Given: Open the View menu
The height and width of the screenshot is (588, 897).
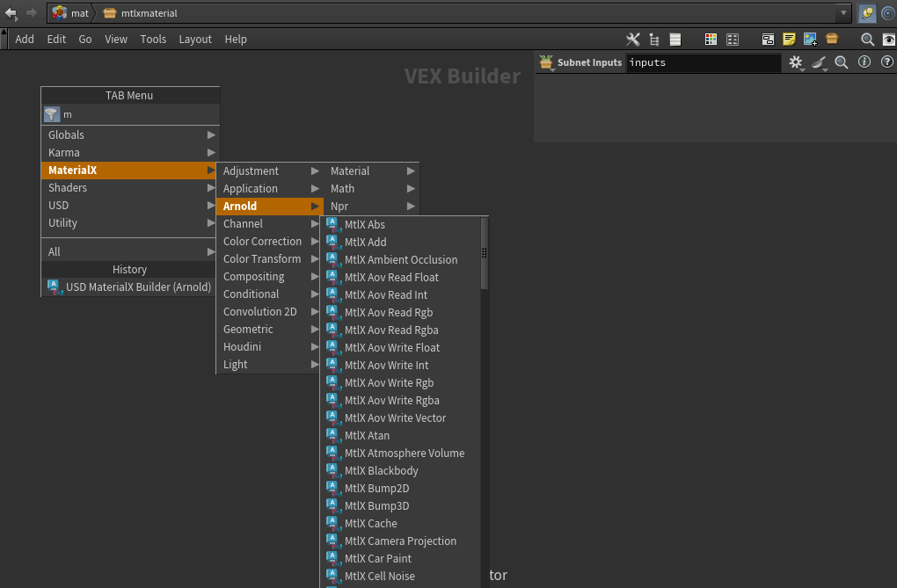Looking at the screenshot, I should 115,39.
